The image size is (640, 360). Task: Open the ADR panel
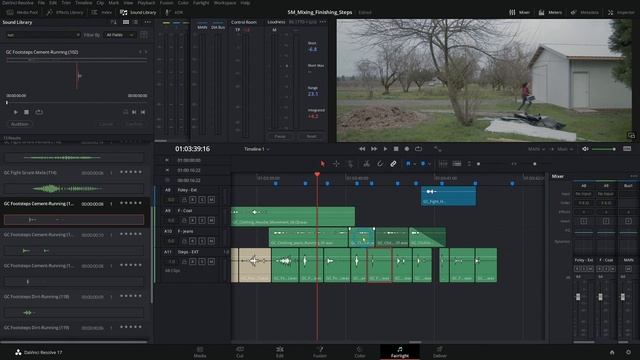click(174, 13)
